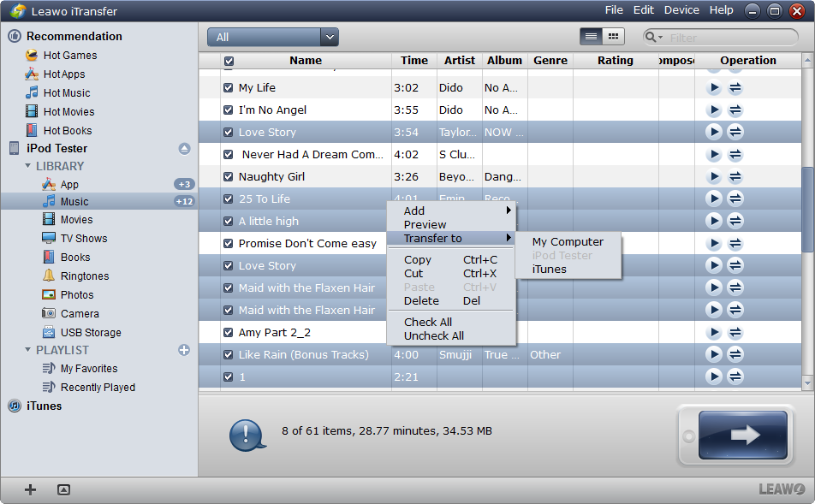
Task: Uncheck Promise Don't Come easy checkbox
Action: tap(228, 243)
